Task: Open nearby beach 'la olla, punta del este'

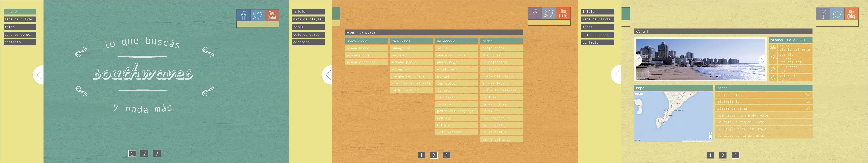Action: 764,122
